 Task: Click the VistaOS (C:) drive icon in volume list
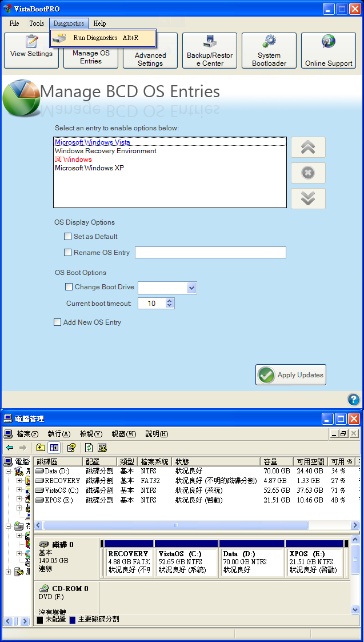click(40, 490)
